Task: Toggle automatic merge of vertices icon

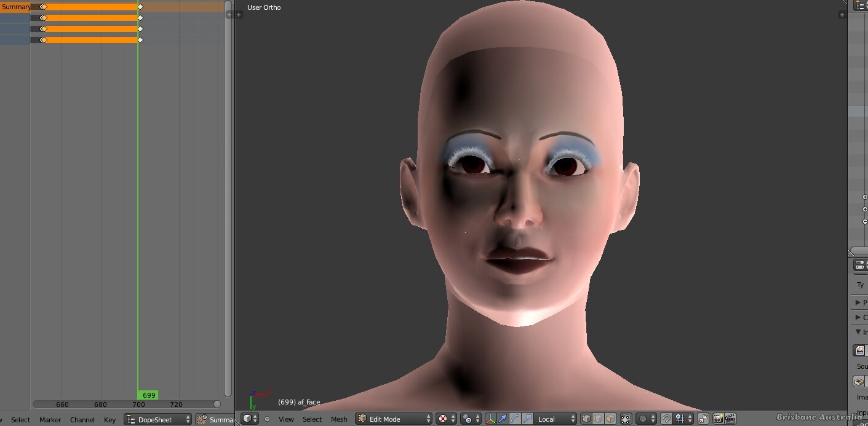Action: coord(703,419)
